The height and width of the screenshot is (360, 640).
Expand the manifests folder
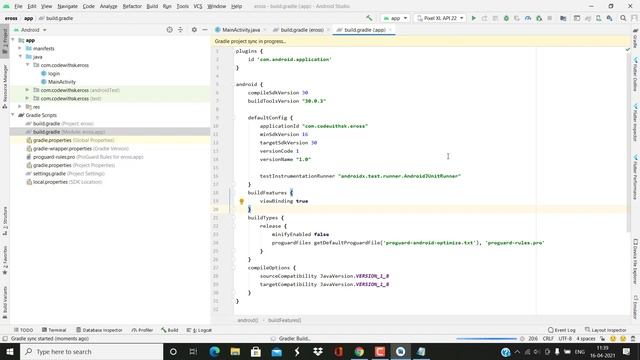[20, 48]
